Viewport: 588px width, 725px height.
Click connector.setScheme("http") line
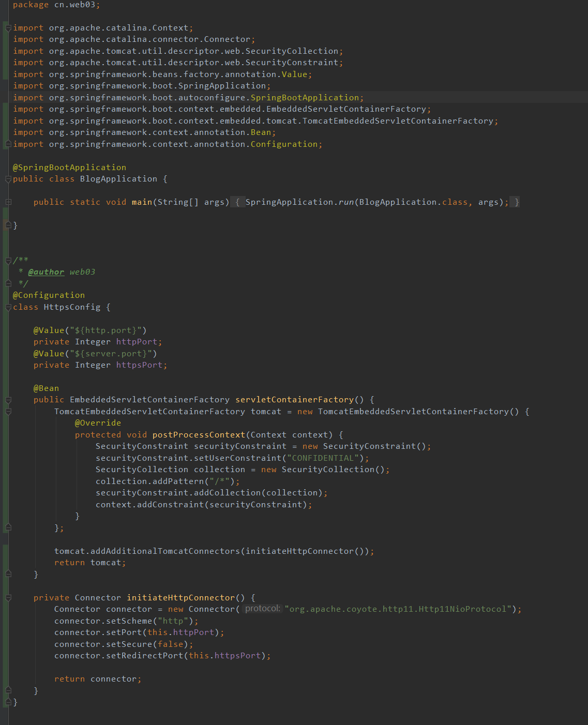[x=126, y=621]
